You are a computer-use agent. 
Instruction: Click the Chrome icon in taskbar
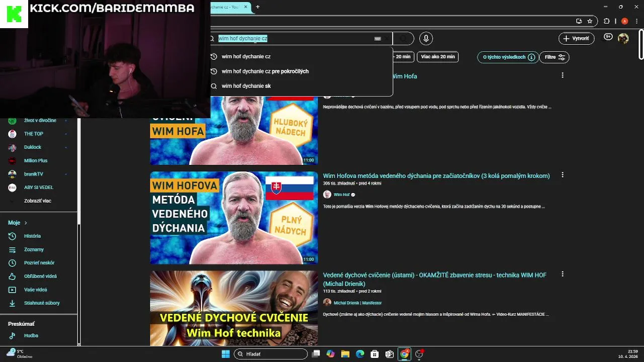click(x=404, y=354)
